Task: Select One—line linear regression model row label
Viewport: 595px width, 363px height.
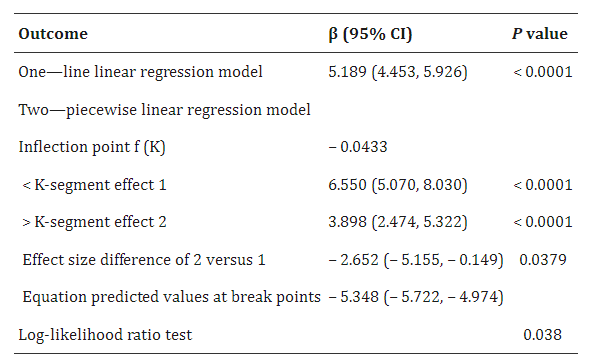Action: [x=140, y=72]
